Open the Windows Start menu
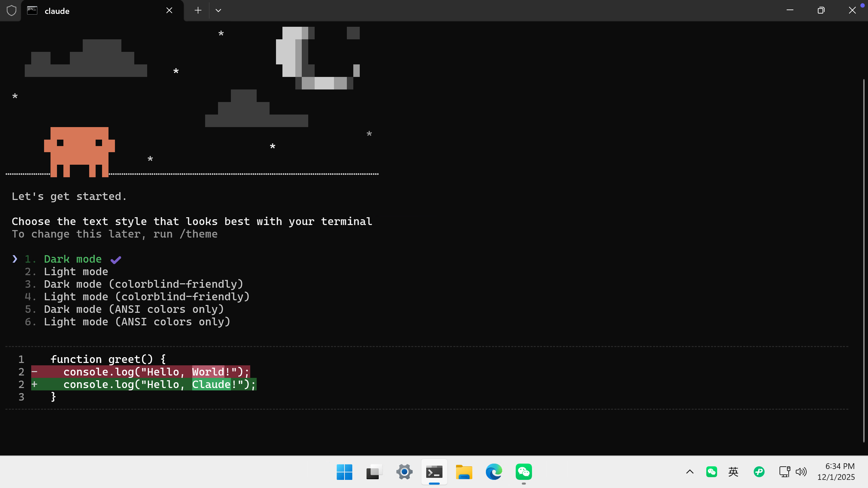 (344, 472)
